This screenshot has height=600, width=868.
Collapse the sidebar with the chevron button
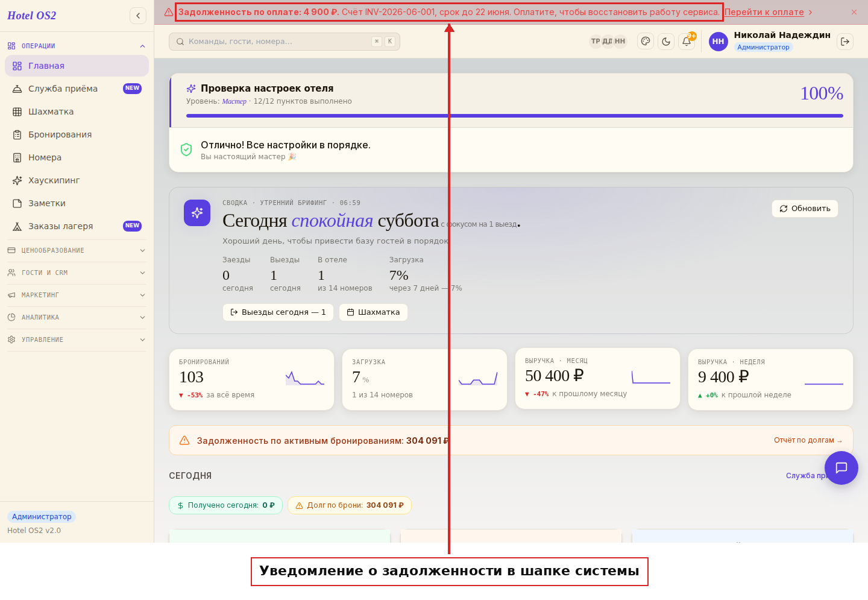click(x=138, y=16)
